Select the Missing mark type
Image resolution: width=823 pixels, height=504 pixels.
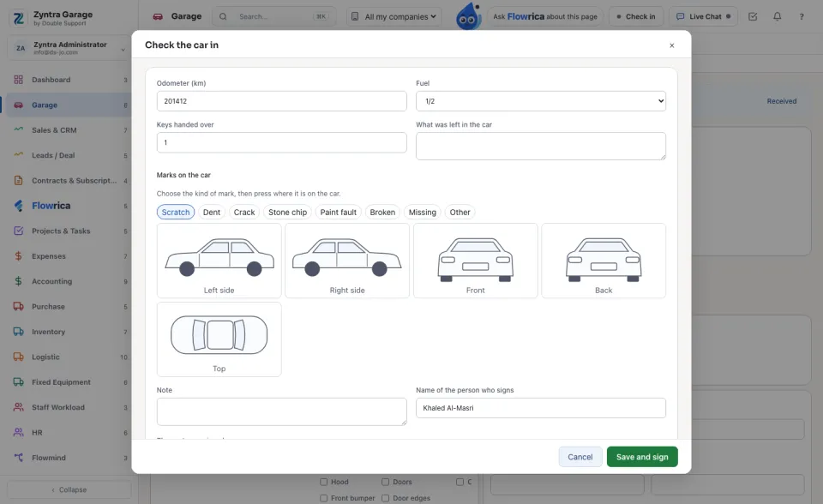[422, 212]
